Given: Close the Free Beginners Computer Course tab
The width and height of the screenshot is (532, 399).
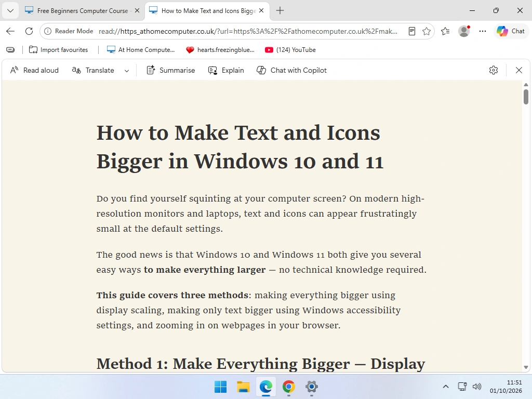Looking at the screenshot, I should click(x=137, y=10).
